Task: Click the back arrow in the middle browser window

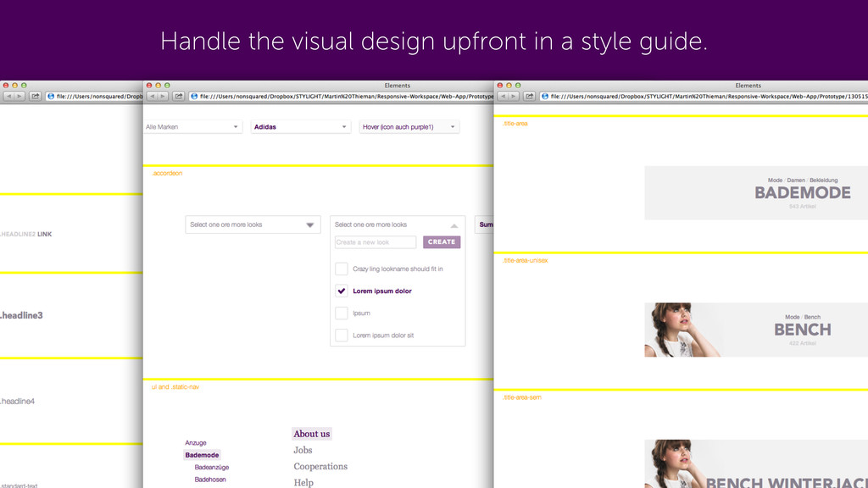Action: click(151, 97)
